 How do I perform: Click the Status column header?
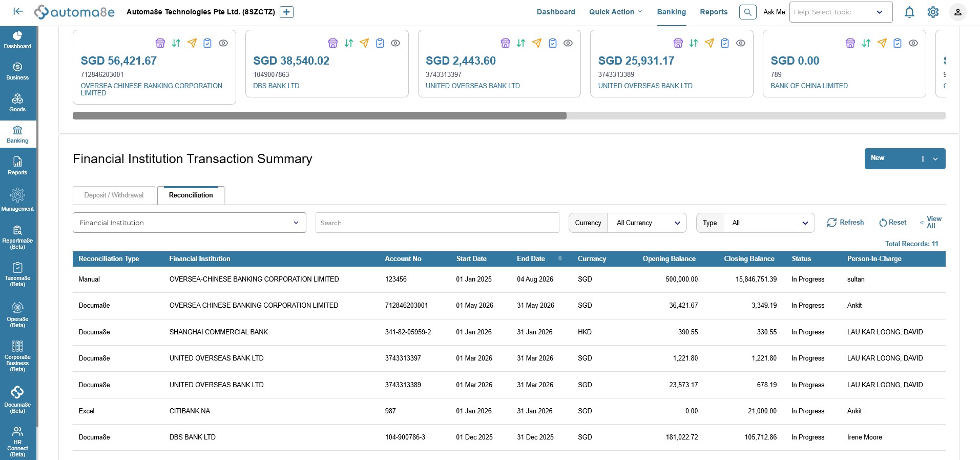(801, 258)
